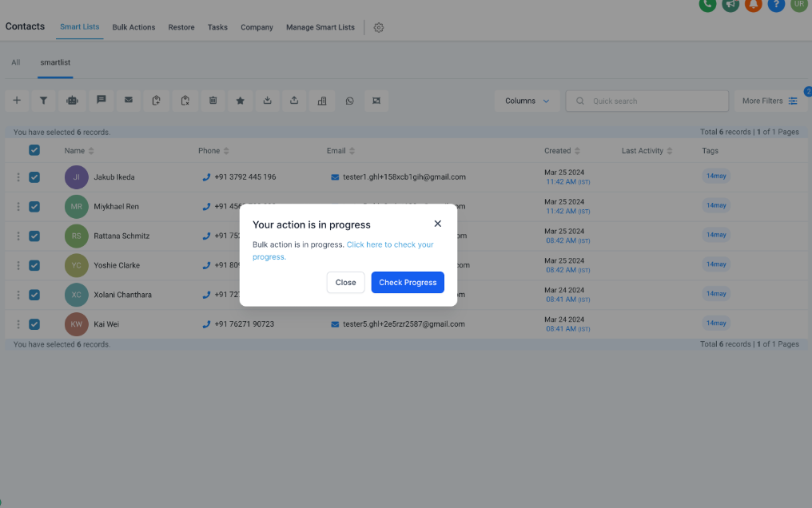Viewport: 812px width, 508px height.
Task: Click the WhatsApp icon in toolbar
Action: (x=349, y=101)
